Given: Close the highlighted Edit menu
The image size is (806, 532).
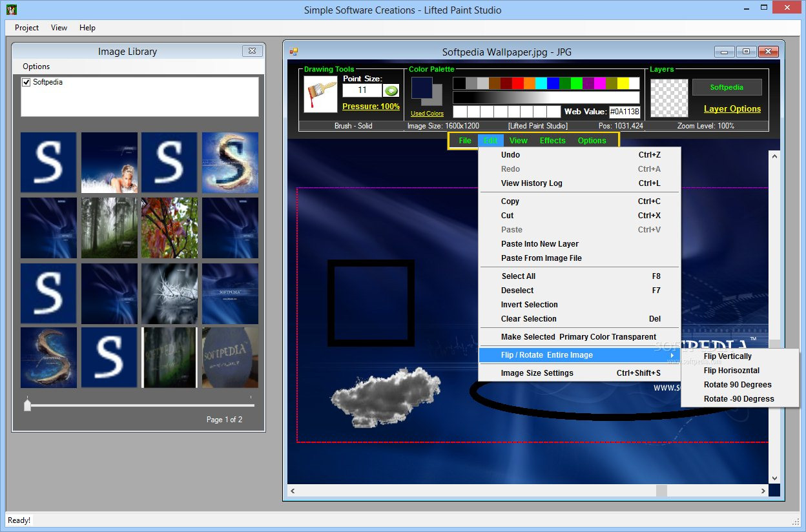Looking at the screenshot, I should pyautogui.click(x=491, y=141).
